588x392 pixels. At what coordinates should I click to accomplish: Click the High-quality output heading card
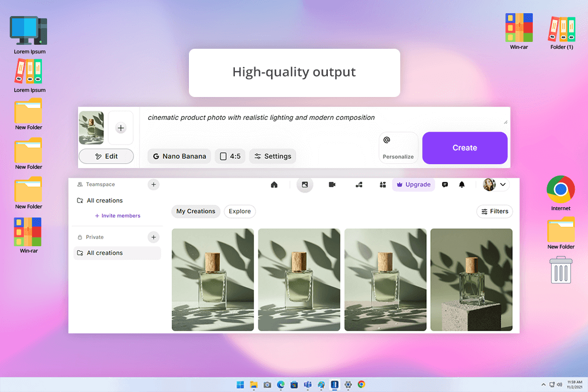(295, 73)
